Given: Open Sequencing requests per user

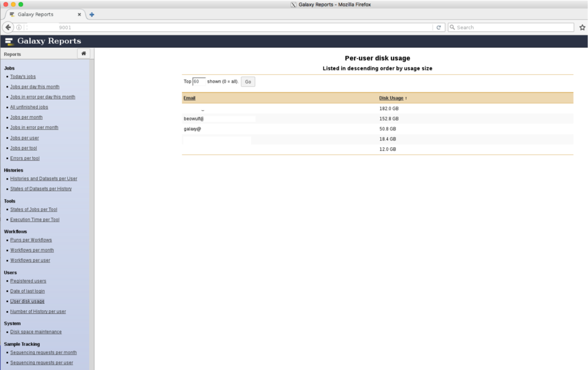Looking at the screenshot, I should (41, 363).
